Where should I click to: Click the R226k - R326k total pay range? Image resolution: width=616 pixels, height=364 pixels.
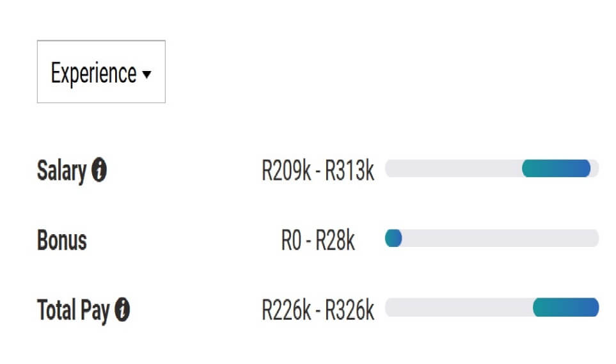(x=318, y=310)
